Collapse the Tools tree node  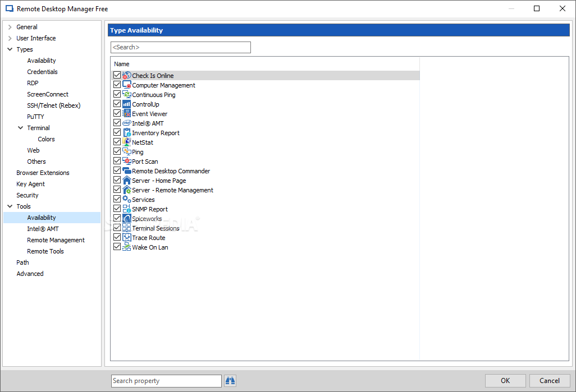pos(10,206)
